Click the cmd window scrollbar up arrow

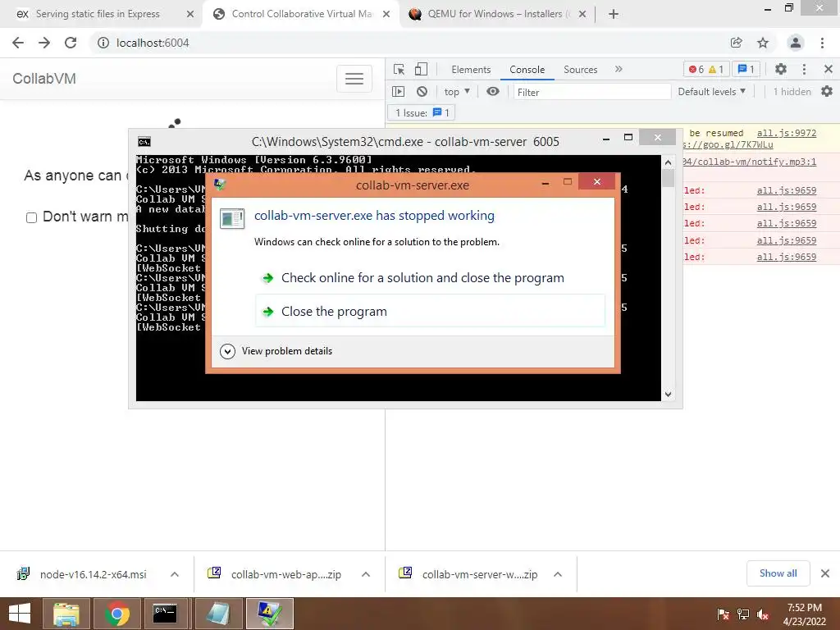[x=668, y=162]
